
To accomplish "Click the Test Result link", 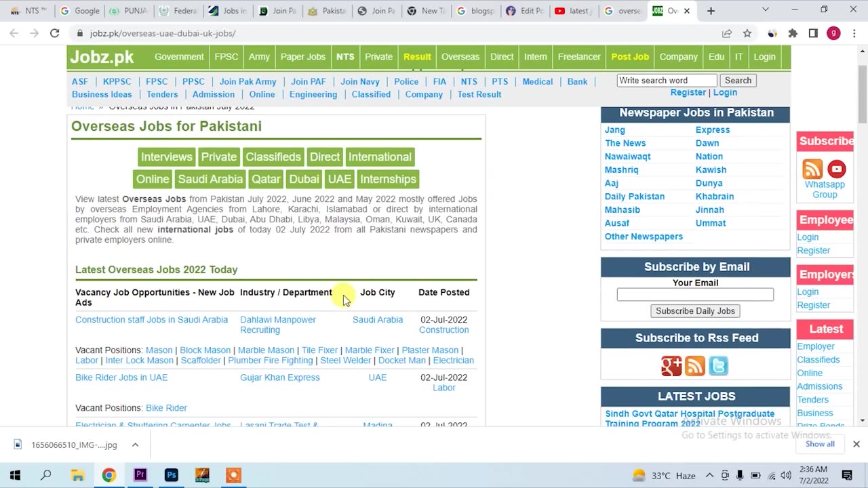I will [479, 94].
